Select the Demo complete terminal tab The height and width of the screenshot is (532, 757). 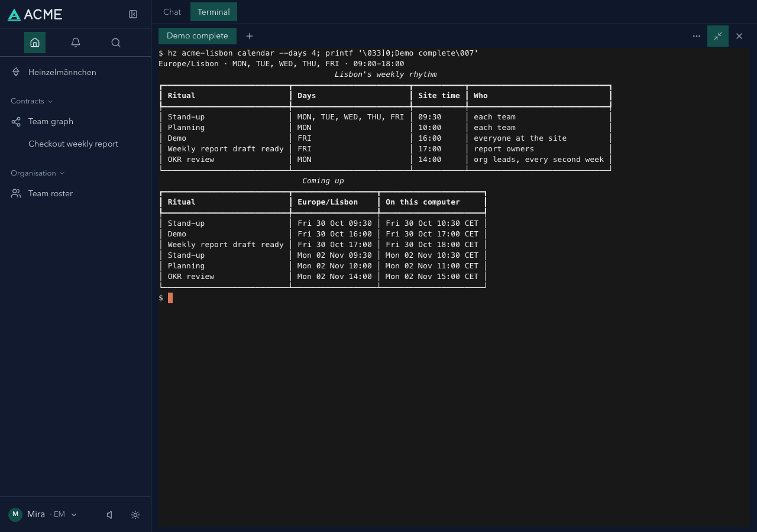click(x=198, y=36)
